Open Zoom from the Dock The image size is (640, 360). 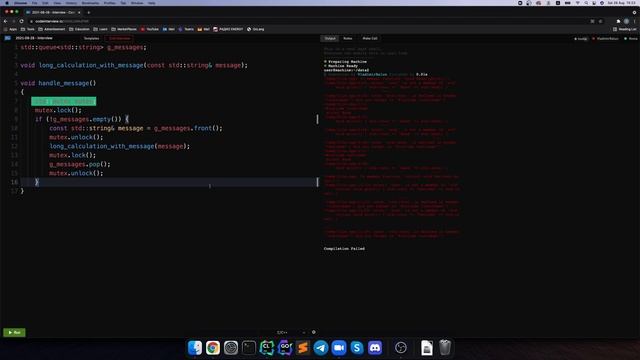(x=339, y=348)
